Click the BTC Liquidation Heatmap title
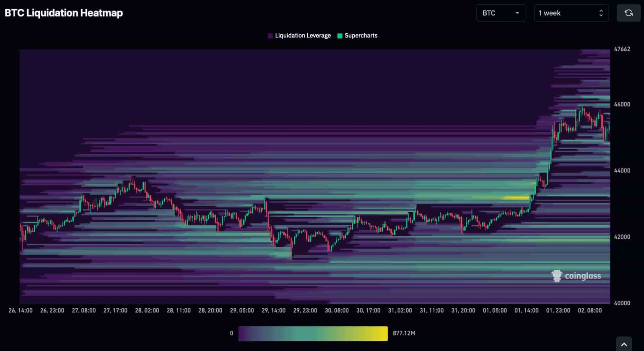The width and height of the screenshot is (644, 351). (x=64, y=13)
